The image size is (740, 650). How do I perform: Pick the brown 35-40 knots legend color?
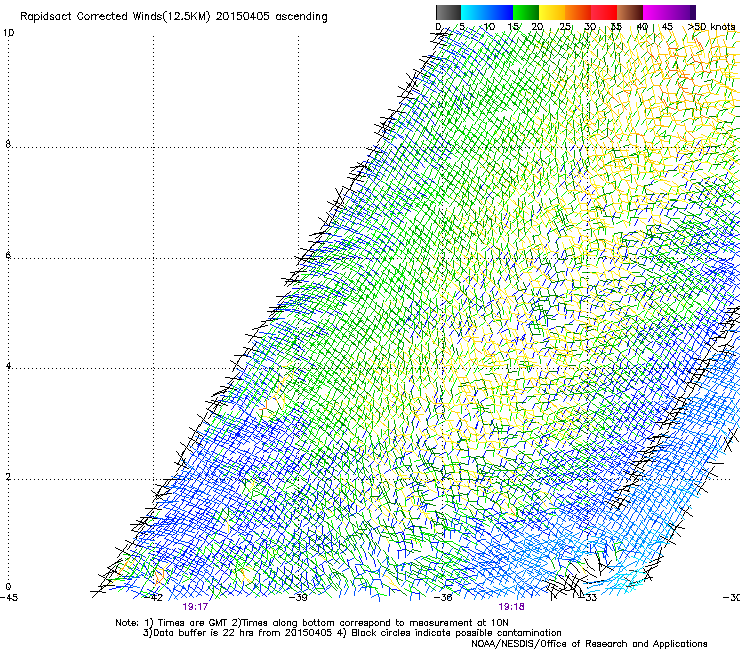pyautogui.click(x=630, y=12)
